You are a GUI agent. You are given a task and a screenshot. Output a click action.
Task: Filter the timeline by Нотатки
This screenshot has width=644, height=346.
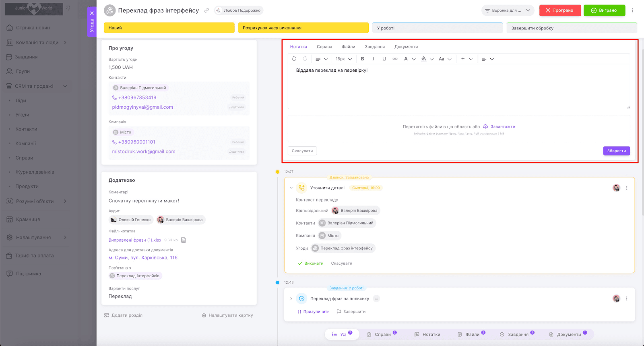point(427,334)
